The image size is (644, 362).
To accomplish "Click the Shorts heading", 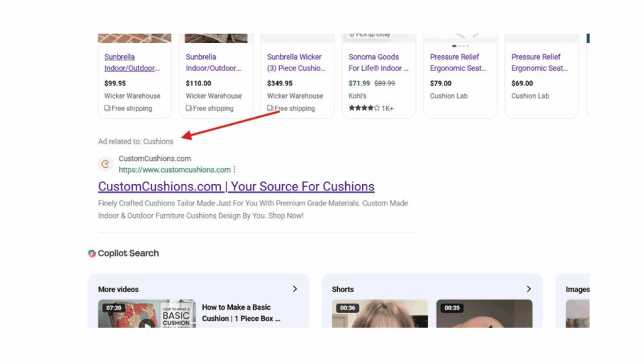I will click(x=343, y=289).
